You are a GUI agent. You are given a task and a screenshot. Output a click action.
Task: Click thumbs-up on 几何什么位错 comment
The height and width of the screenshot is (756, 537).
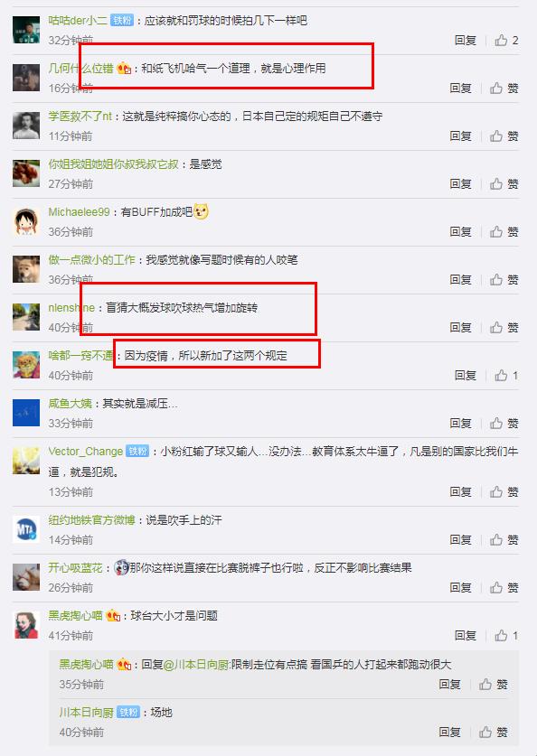pyautogui.click(x=504, y=89)
